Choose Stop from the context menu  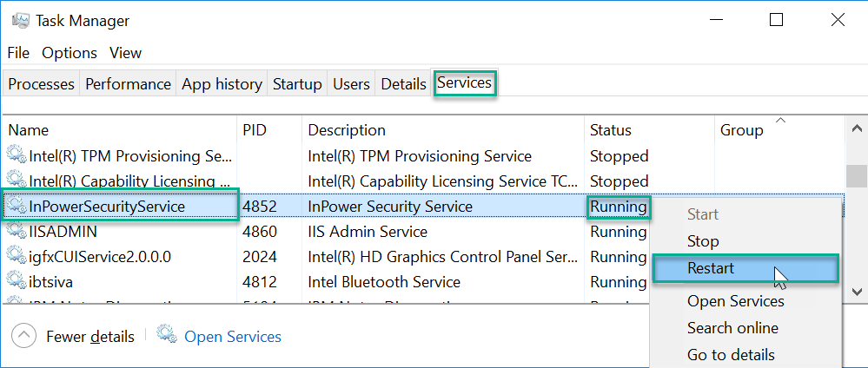click(702, 241)
